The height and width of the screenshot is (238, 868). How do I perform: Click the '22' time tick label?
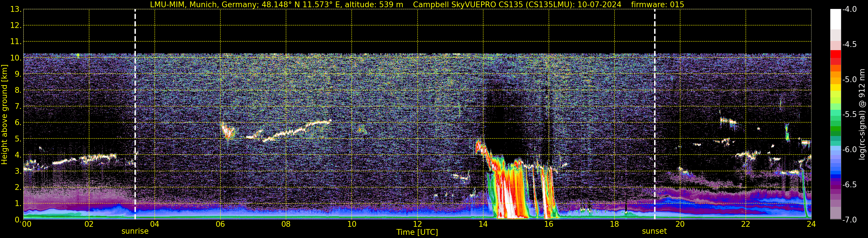coord(746,224)
